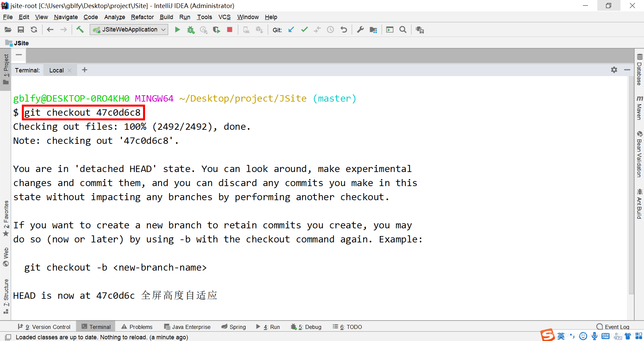Screen dimensions: 644x341
Task: Click the Git compare branches icon
Action: [317, 30]
